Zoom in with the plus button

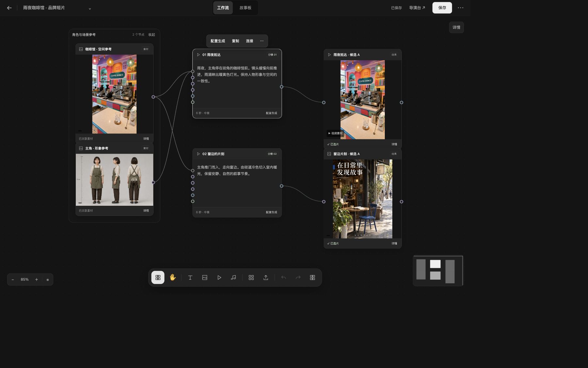37,280
